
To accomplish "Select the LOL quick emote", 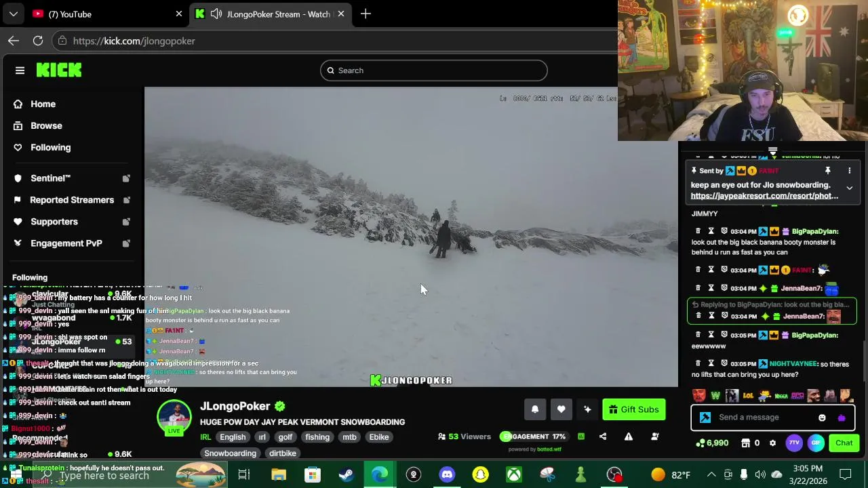I will pos(748,395).
